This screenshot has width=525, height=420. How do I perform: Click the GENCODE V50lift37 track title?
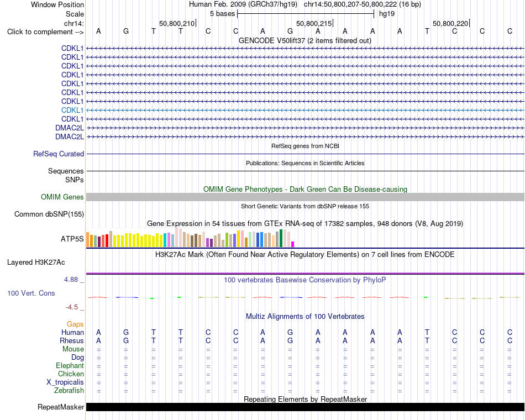coord(305,40)
